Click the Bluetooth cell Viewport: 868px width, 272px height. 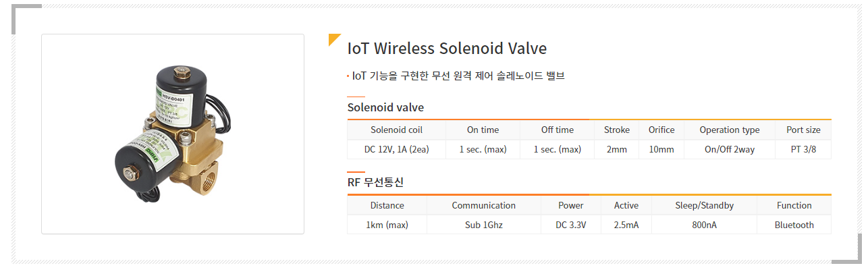pos(794,225)
